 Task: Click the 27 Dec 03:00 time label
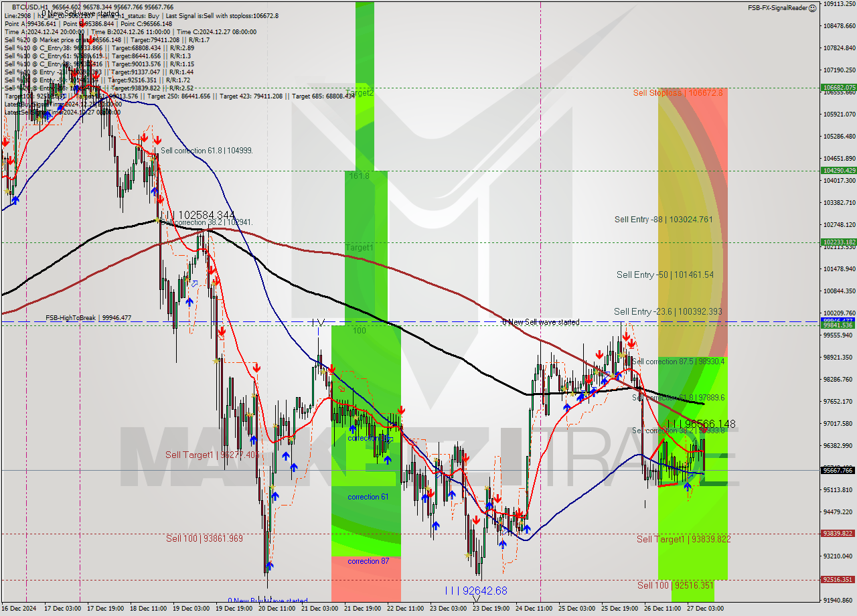click(704, 609)
